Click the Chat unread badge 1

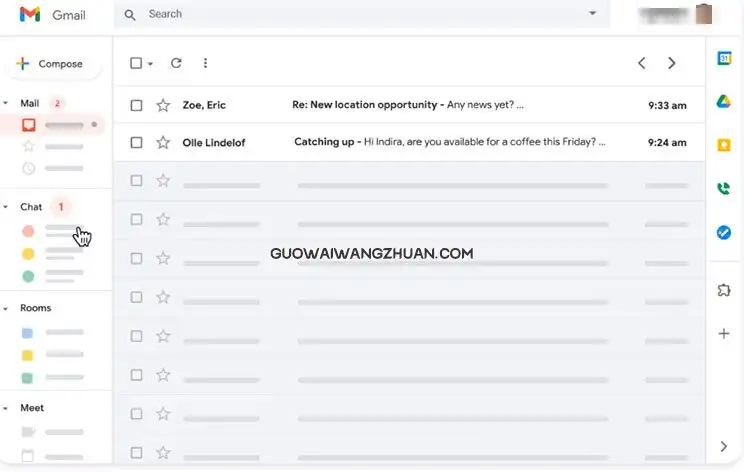(x=61, y=207)
